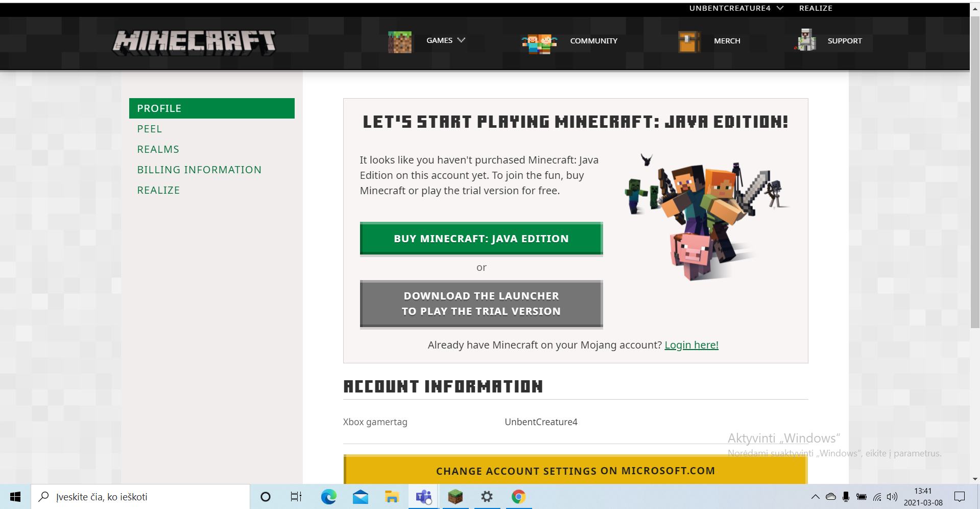
Task: Open Settings gear in taskbar
Action: (x=487, y=497)
